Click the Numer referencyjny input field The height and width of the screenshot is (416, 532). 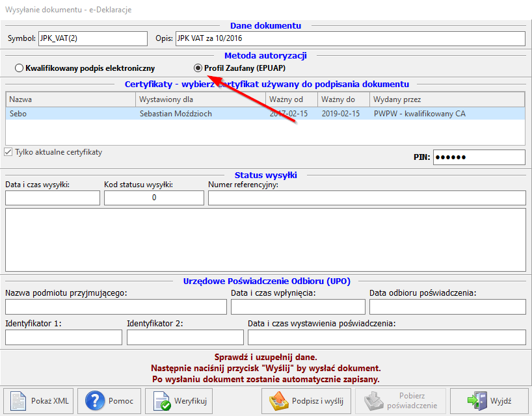(x=367, y=198)
